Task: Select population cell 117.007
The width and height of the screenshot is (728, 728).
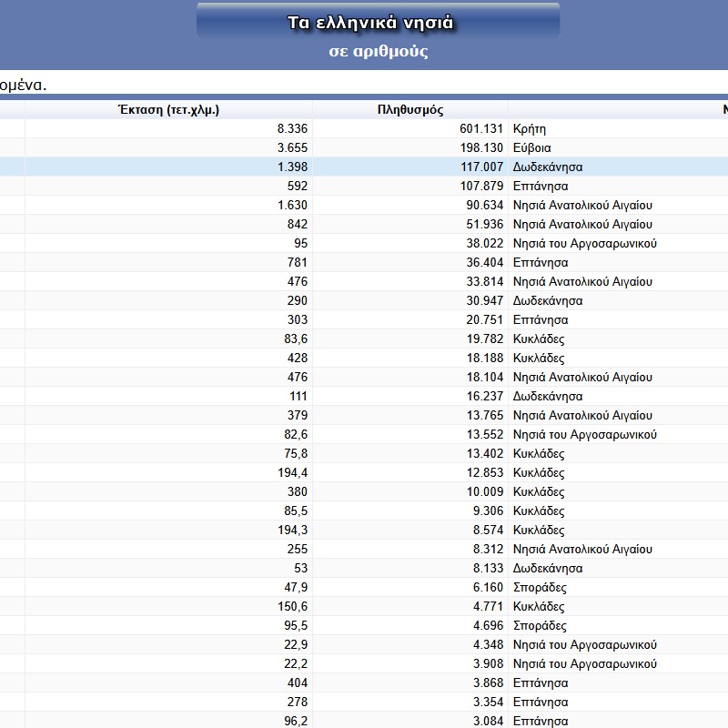Action: (x=481, y=167)
